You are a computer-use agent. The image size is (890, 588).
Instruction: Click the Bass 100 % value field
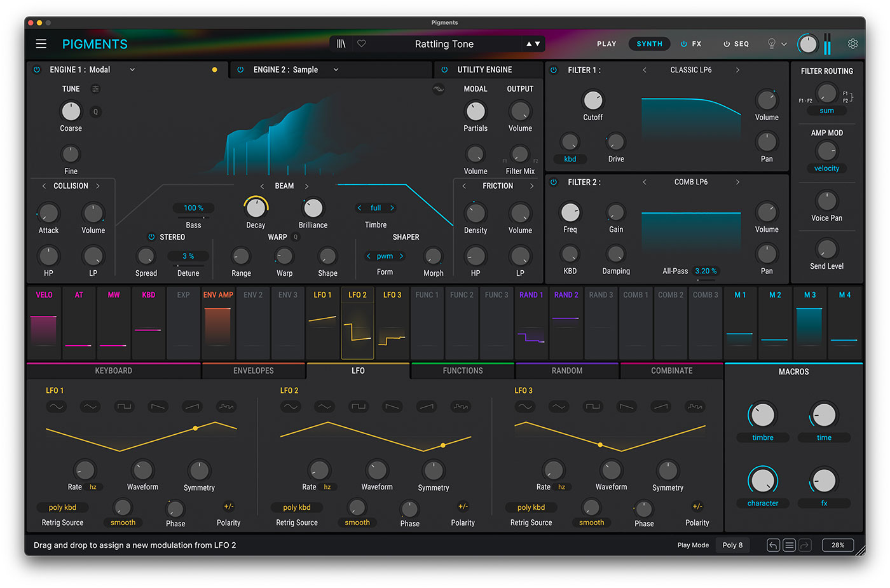193,208
